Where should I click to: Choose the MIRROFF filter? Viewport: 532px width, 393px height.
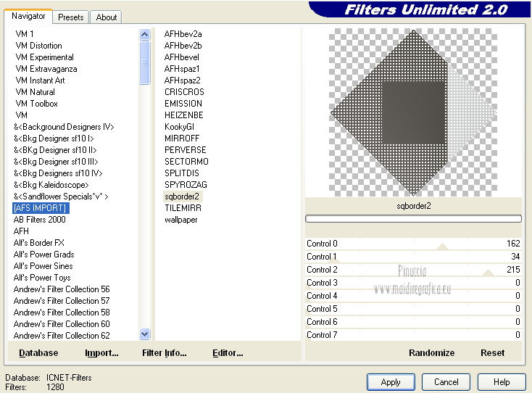click(182, 138)
